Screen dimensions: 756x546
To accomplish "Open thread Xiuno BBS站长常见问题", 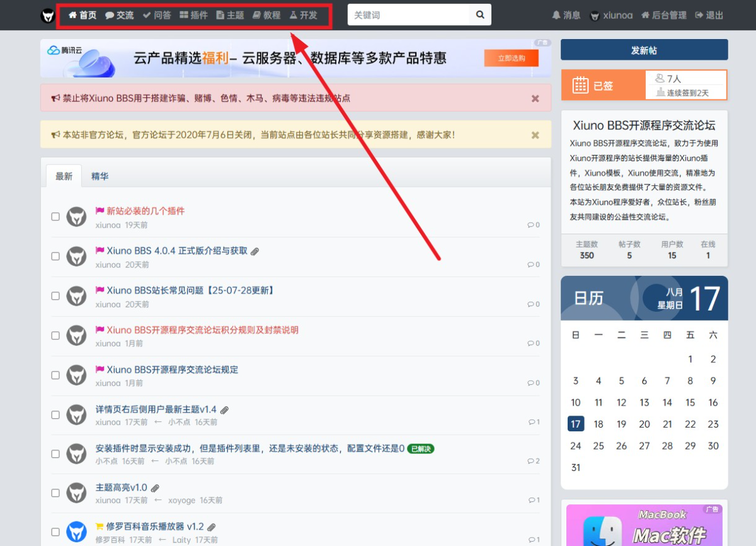I will tap(191, 290).
